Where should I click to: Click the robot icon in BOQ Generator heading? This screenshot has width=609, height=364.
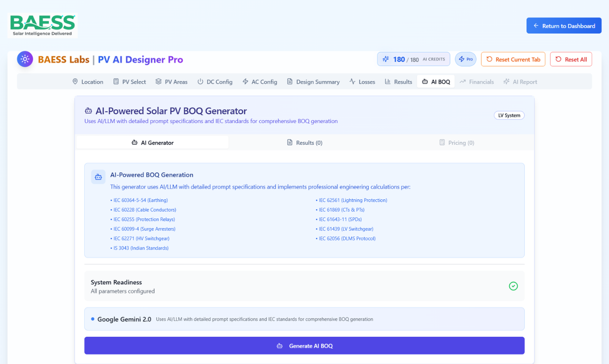[x=88, y=111]
